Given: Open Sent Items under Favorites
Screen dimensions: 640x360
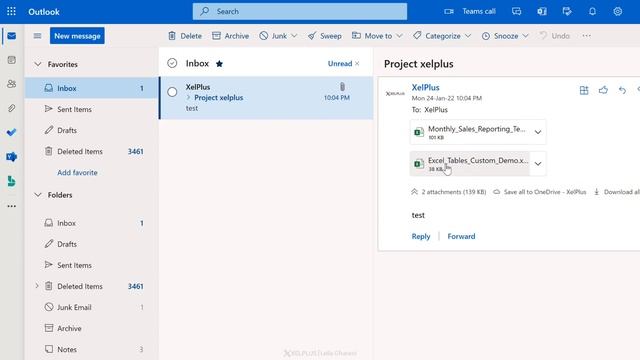Looking at the screenshot, I should tap(92, 109).
